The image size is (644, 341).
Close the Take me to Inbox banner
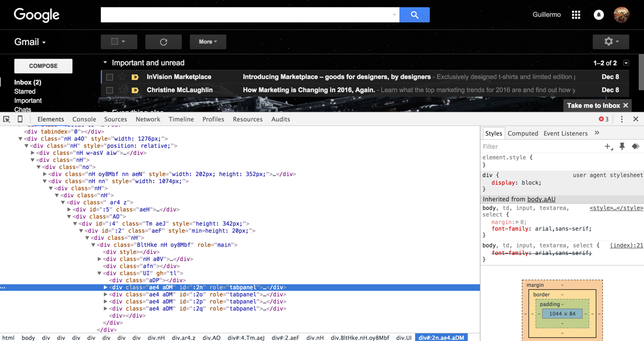point(626,106)
